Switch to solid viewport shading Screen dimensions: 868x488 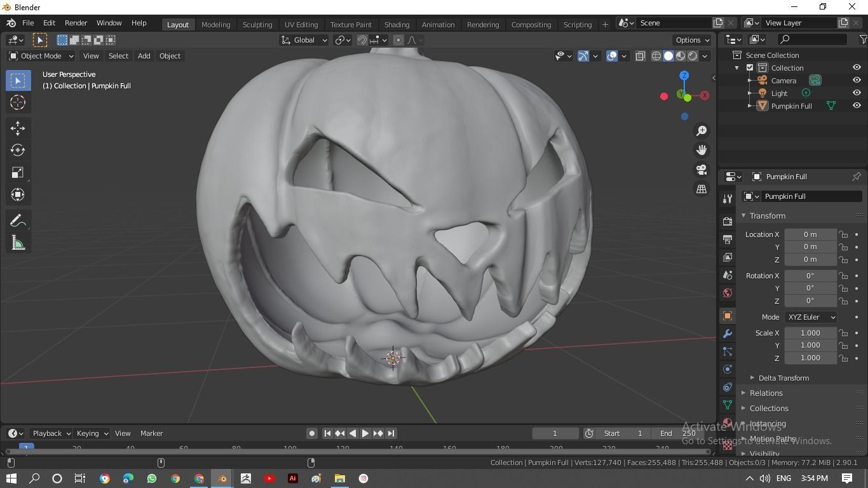click(x=668, y=56)
